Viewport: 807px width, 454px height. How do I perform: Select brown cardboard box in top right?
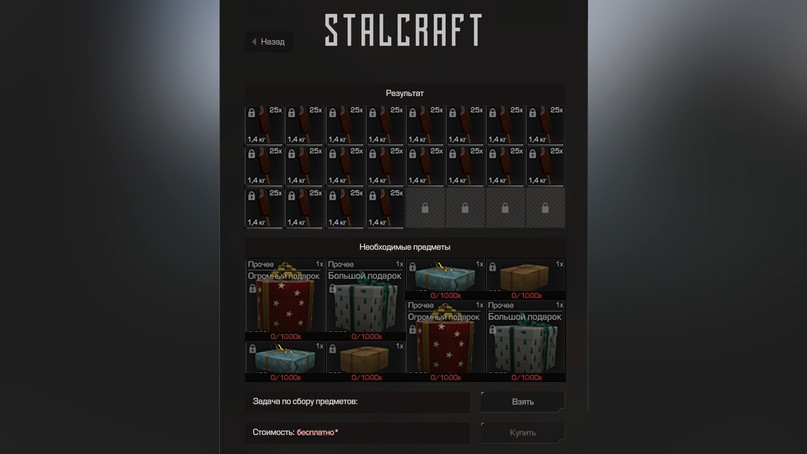point(525,279)
